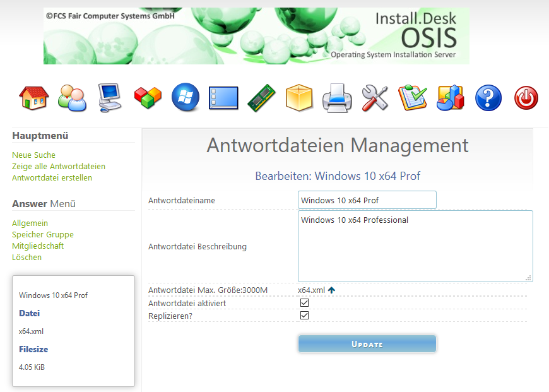
Task: Click the Datei label in info box
Action: tap(30, 313)
